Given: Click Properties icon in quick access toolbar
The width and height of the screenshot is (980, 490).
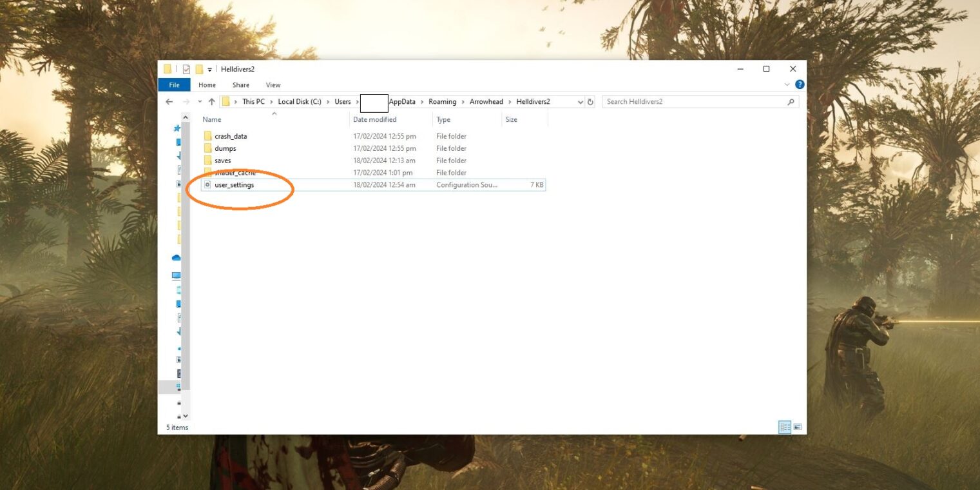Looking at the screenshot, I should click(x=186, y=69).
